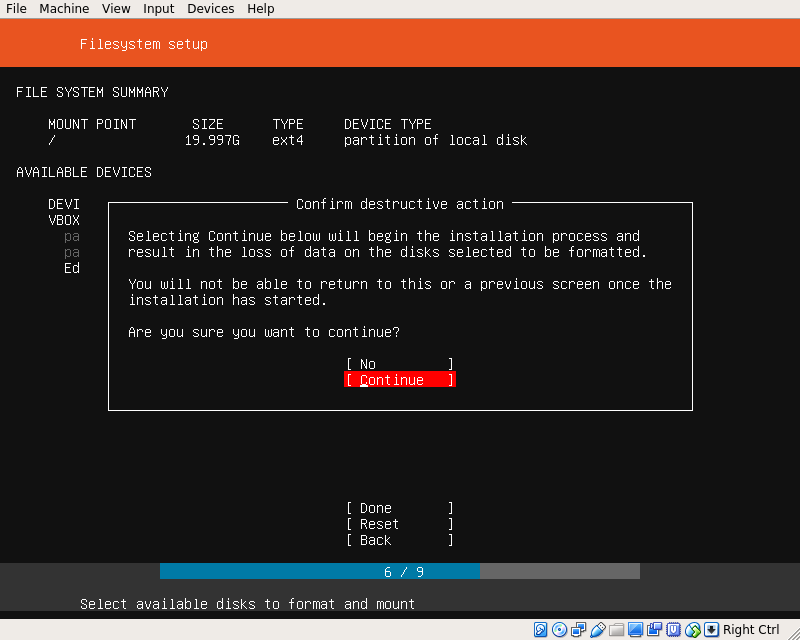This screenshot has height=640, width=800.
Task: Open the Help menu
Action: (260, 9)
